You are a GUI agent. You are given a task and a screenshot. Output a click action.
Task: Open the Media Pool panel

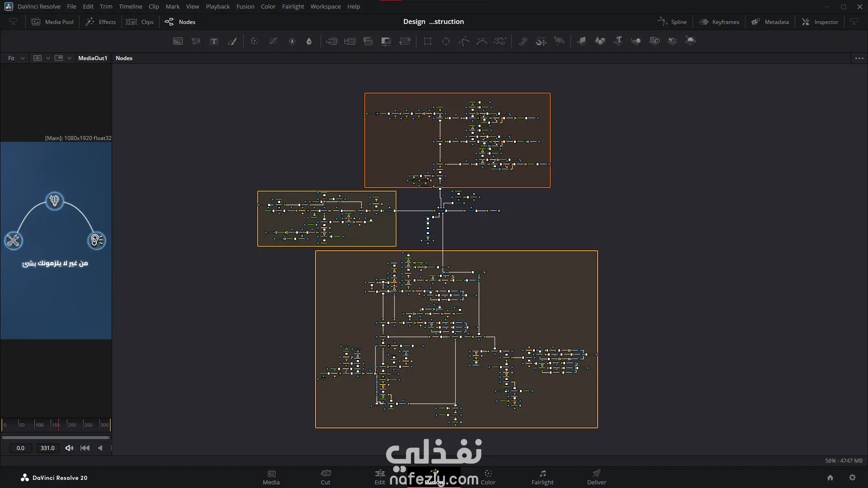pyautogui.click(x=52, y=22)
